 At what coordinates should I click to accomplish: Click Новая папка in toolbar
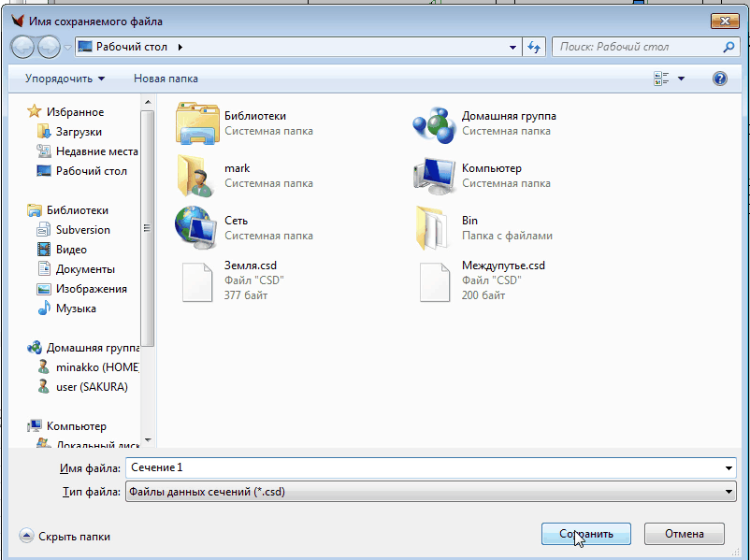coord(166,79)
